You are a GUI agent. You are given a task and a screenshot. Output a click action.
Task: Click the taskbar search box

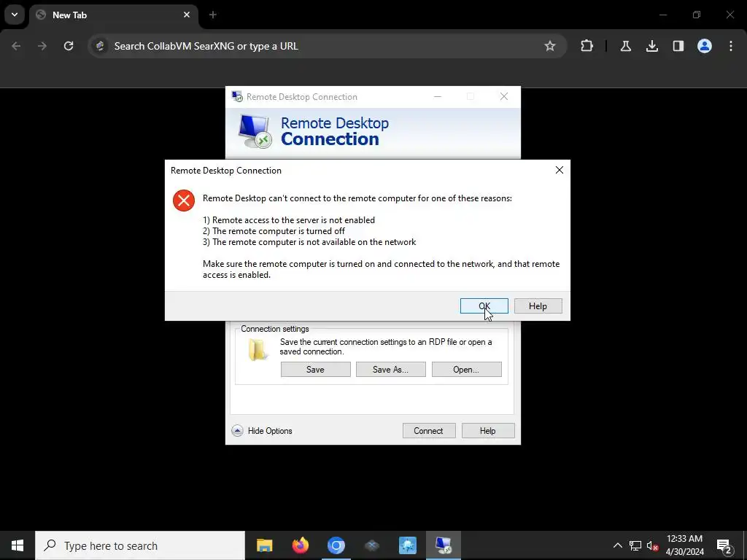[x=140, y=545]
